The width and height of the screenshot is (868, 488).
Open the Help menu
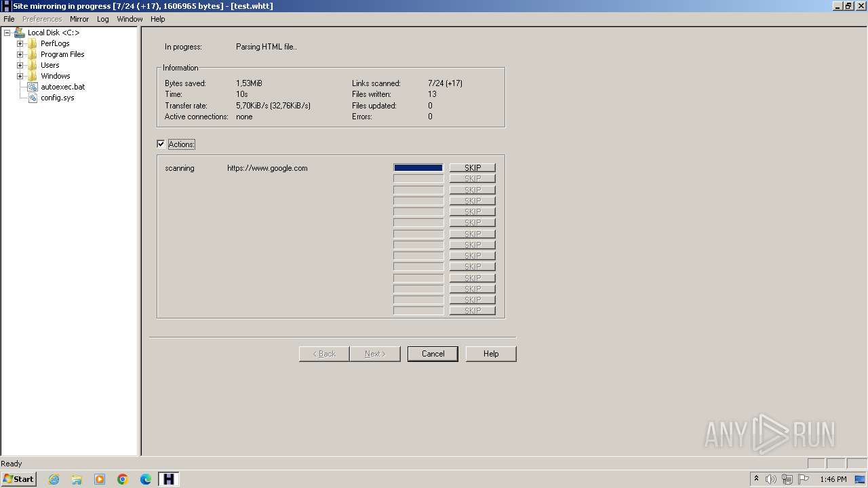coord(157,19)
